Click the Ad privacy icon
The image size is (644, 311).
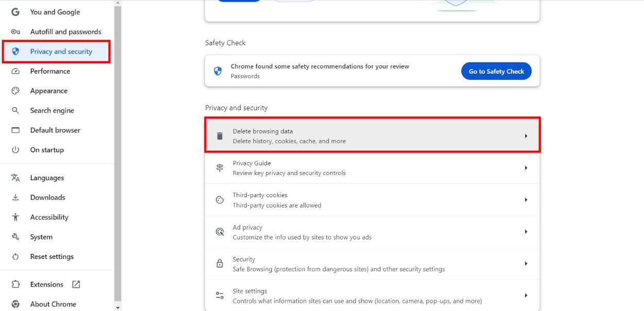(x=219, y=232)
